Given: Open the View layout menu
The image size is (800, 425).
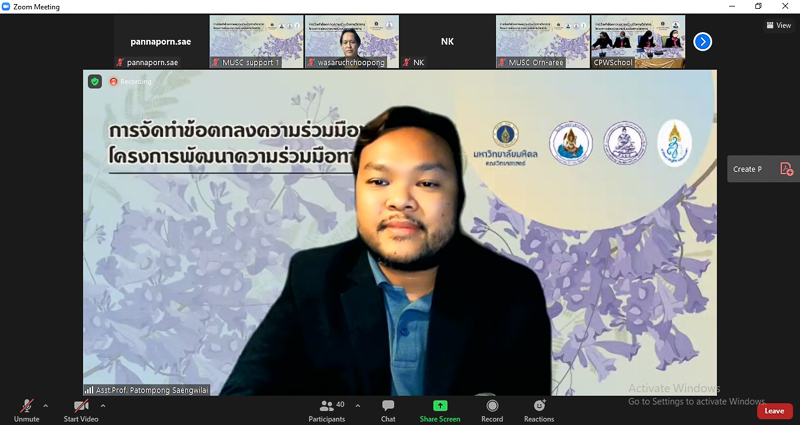Looking at the screenshot, I should click(777, 26).
